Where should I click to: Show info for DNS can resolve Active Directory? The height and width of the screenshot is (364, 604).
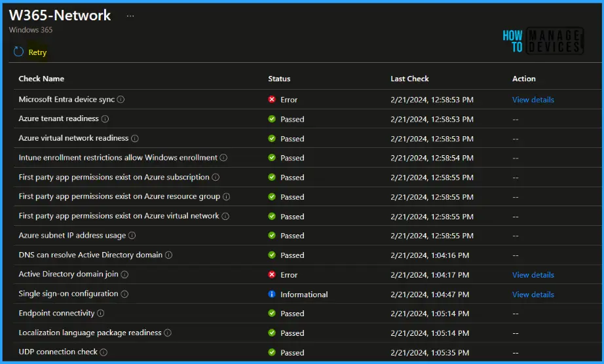point(168,255)
